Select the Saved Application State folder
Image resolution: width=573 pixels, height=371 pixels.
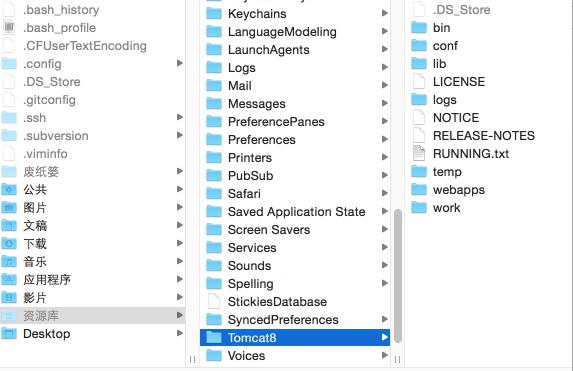[x=295, y=212]
